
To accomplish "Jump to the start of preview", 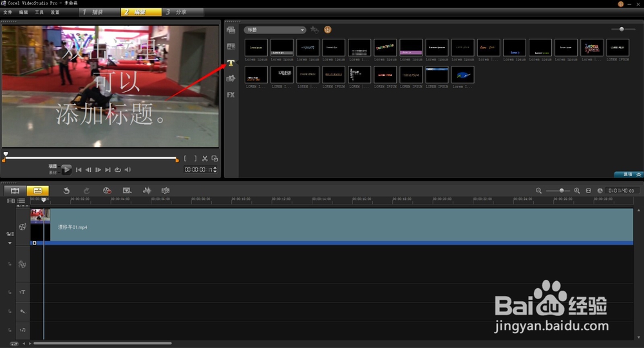I will click(x=79, y=169).
